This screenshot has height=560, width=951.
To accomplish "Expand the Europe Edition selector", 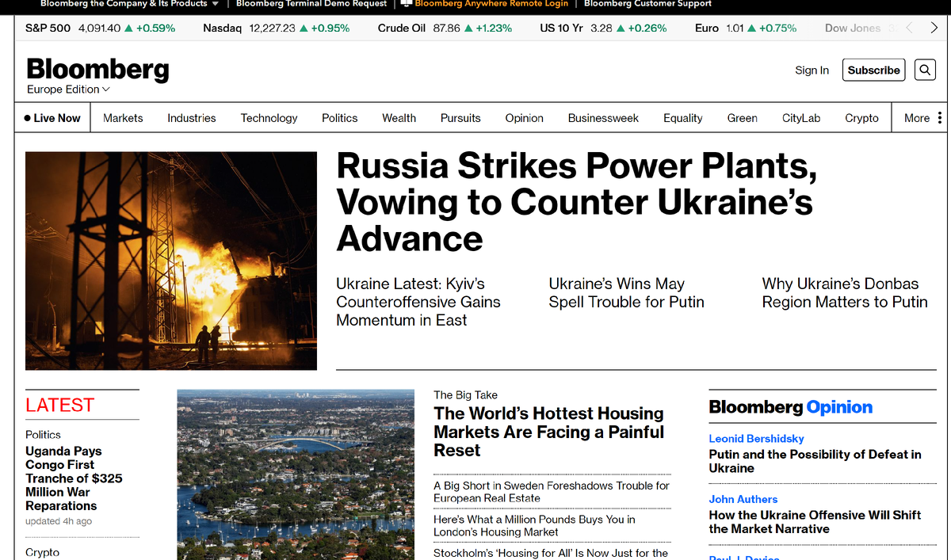I will click(68, 90).
